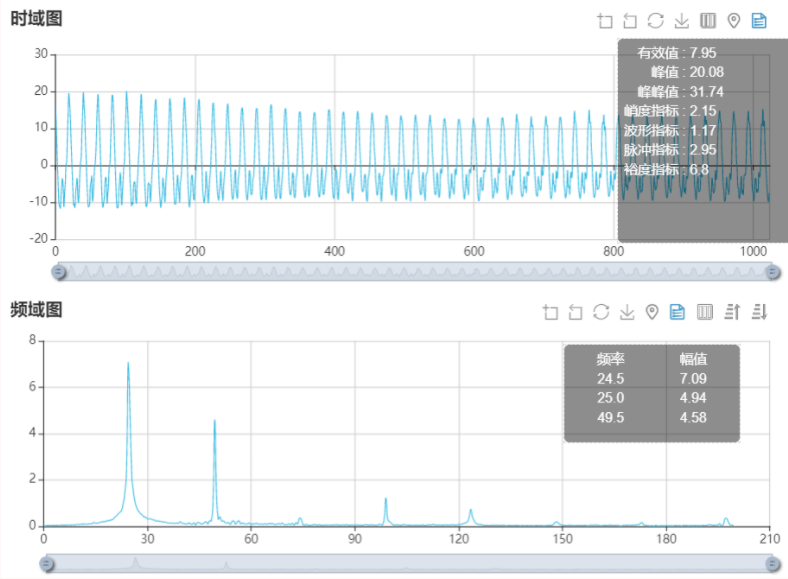Toggle blue peak table icon for frequency chart
The height and width of the screenshot is (579, 788).
(x=678, y=312)
